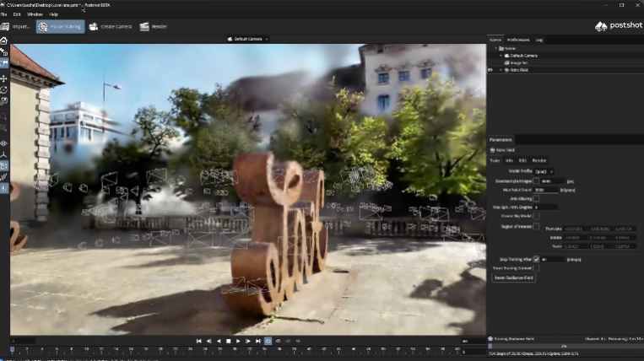Jump to the first frame
Screen dimensions: 644x361
(199, 341)
